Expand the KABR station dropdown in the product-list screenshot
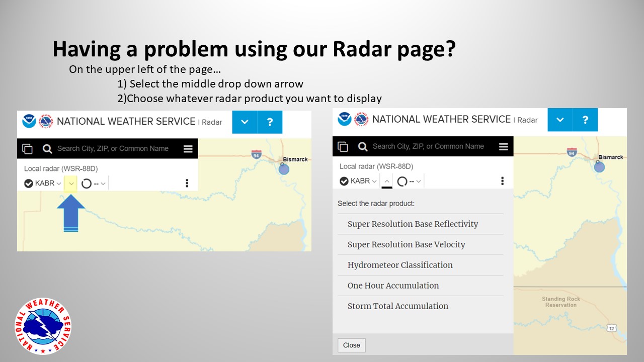The width and height of the screenshot is (644, 362). click(374, 182)
